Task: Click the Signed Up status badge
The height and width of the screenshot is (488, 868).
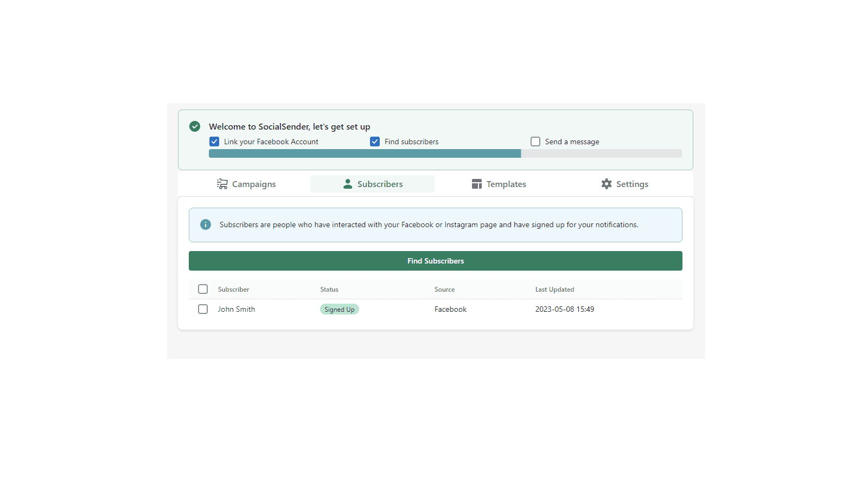Action: pyautogui.click(x=339, y=309)
